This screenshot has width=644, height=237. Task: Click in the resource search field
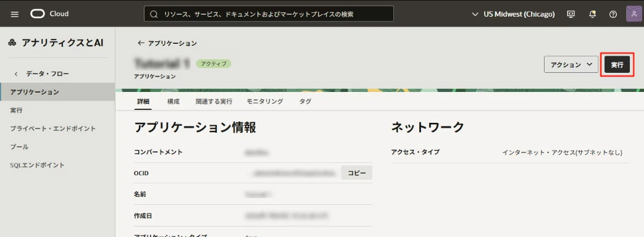click(x=269, y=14)
